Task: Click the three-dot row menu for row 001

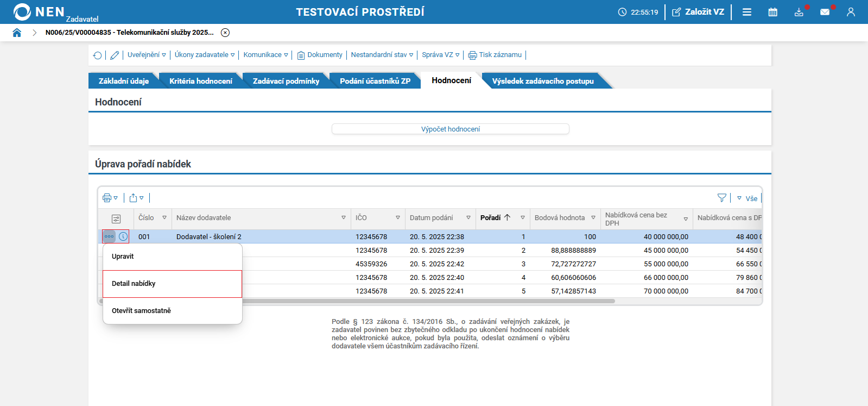Action: 109,236
